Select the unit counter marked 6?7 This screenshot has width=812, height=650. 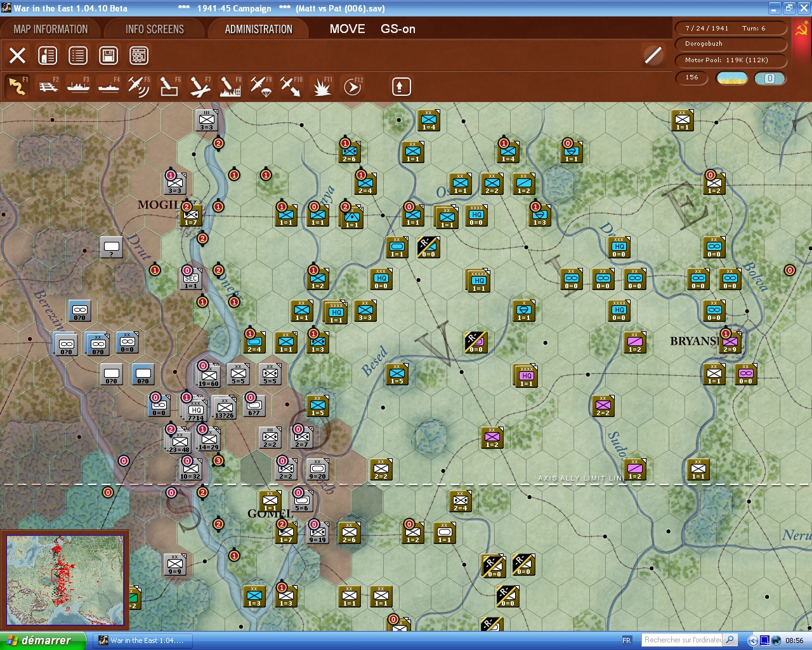(x=254, y=405)
